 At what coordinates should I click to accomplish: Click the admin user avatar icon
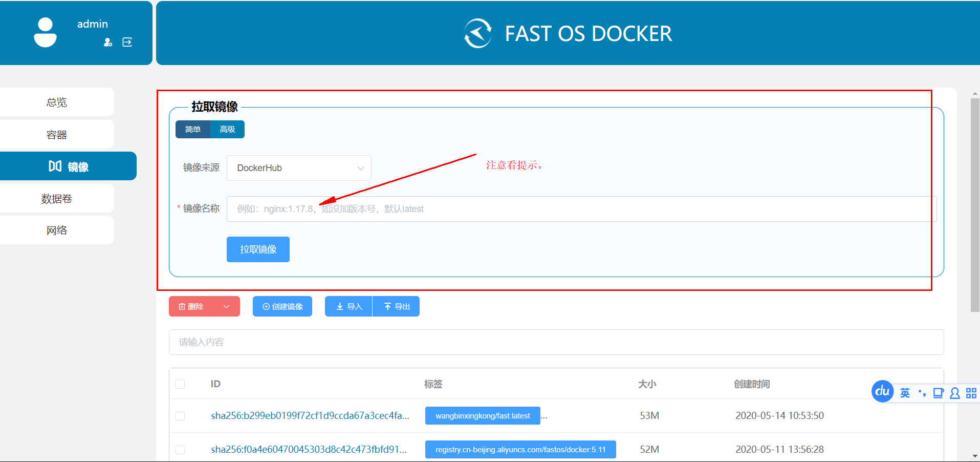click(45, 32)
